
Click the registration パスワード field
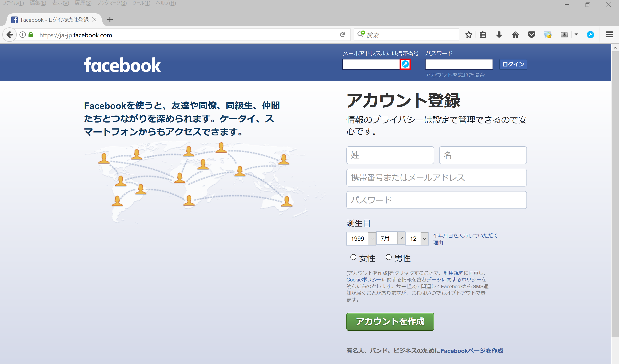pyautogui.click(x=436, y=200)
